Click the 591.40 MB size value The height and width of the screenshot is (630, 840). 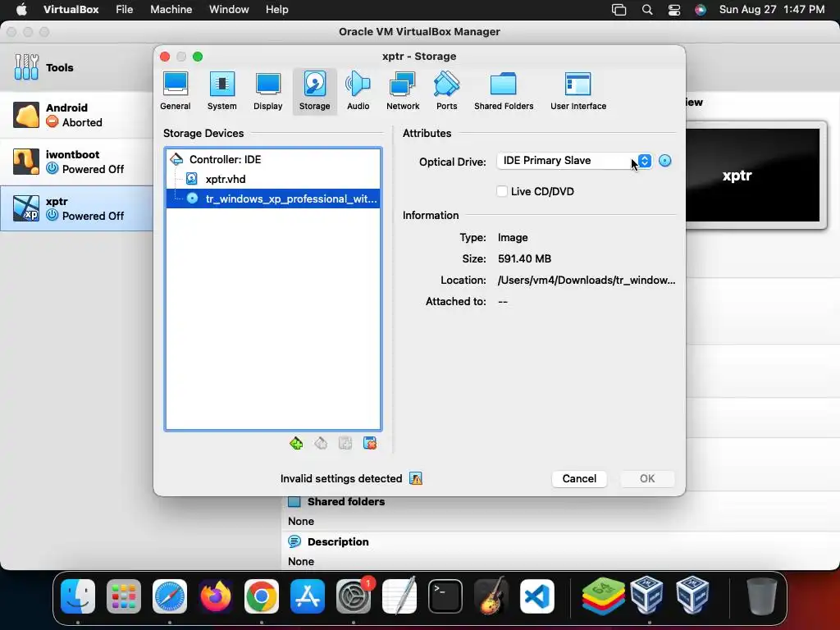coord(524,258)
